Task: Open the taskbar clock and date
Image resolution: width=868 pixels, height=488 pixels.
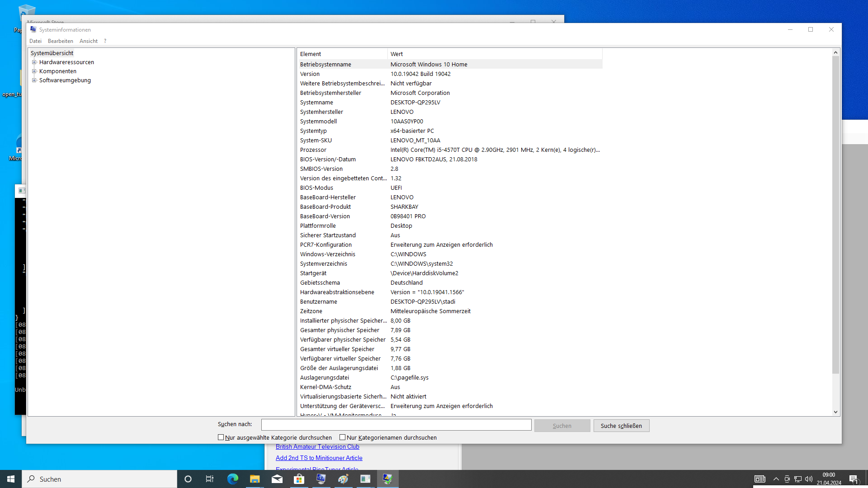Action: [829, 479]
